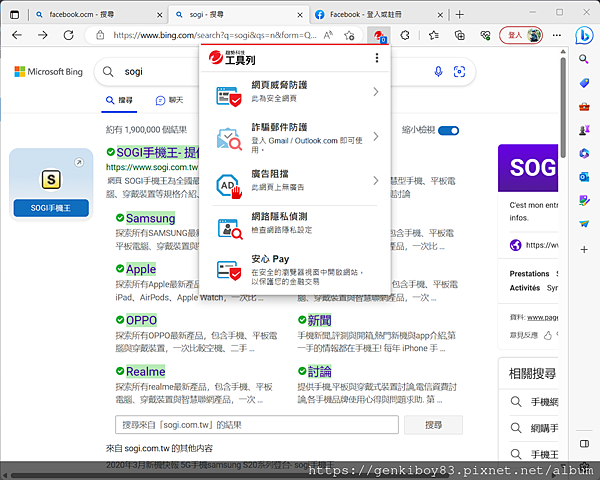Click the SOGI手機王 app card button

click(x=51, y=208)
